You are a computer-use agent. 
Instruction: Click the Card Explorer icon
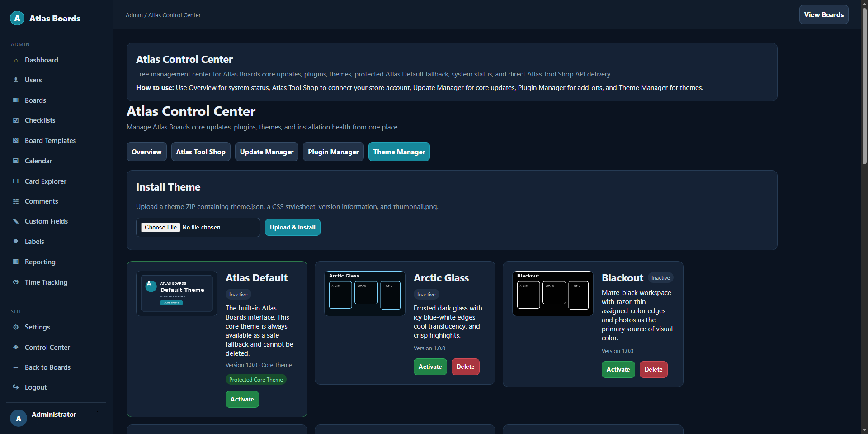click(x=16, y=181)
